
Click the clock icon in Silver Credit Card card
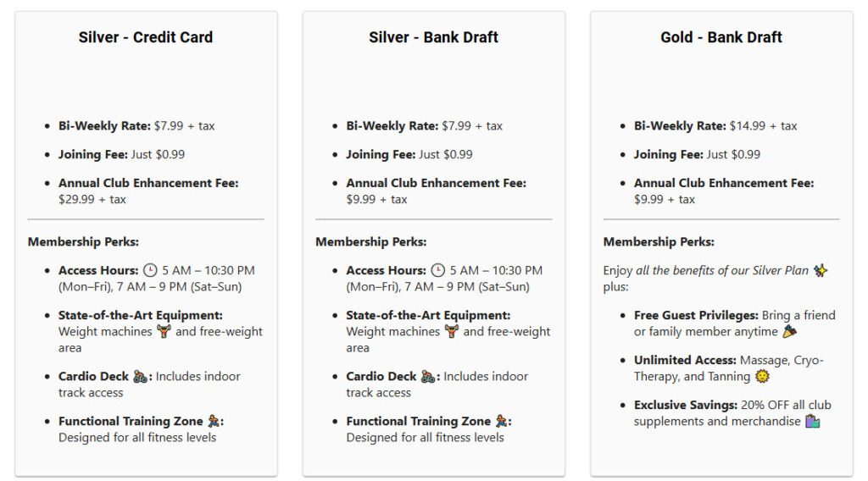151,271
